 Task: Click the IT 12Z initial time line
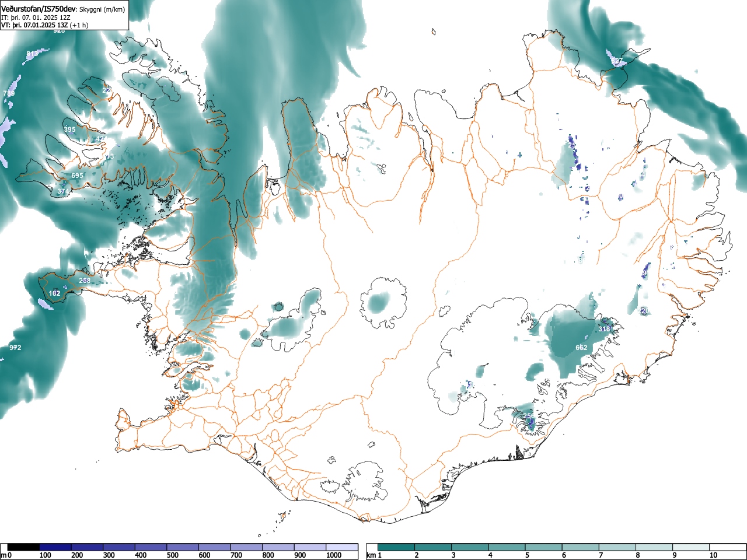point(36,17)
